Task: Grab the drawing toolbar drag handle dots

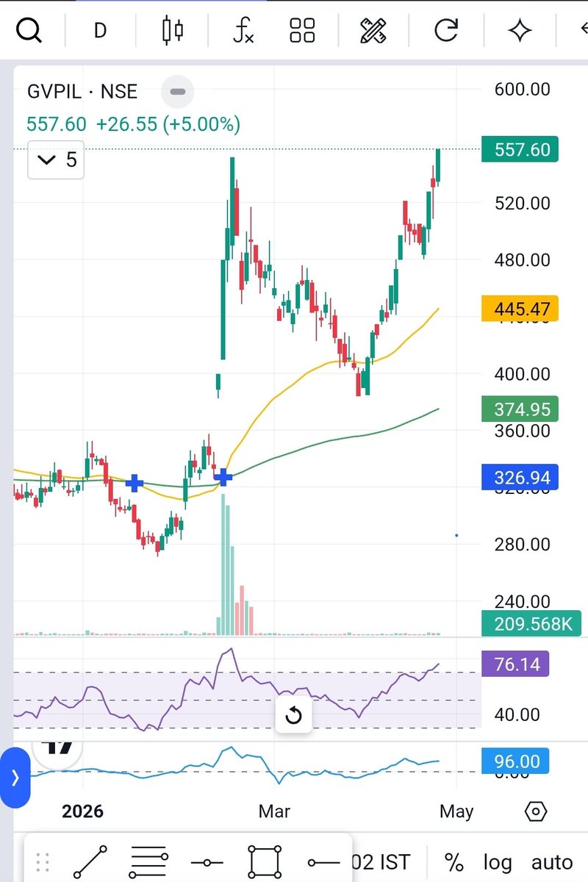Action: coord(43,862)
